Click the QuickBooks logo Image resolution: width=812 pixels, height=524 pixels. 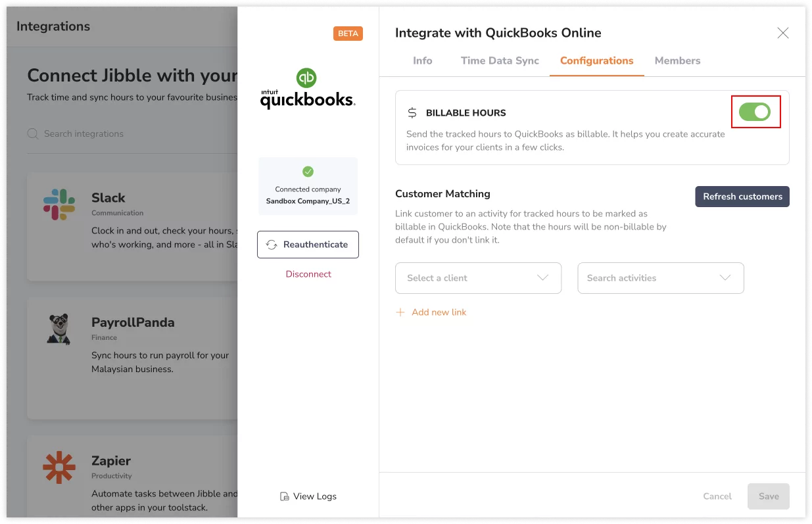coord(308,88)
